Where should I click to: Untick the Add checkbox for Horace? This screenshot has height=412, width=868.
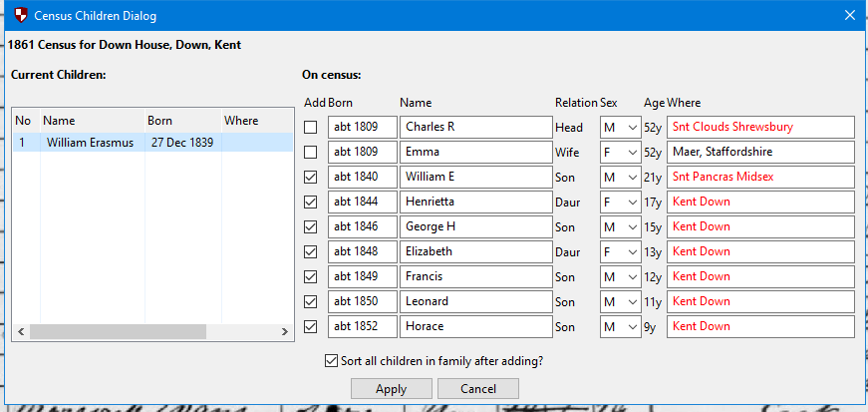pos(312,327)
